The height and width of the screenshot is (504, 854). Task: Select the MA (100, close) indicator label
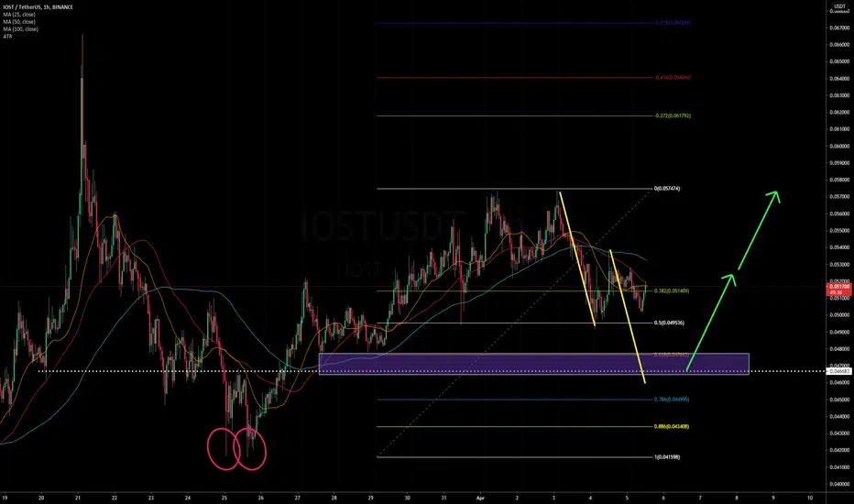pyautogui.click(x=20, y=29)
